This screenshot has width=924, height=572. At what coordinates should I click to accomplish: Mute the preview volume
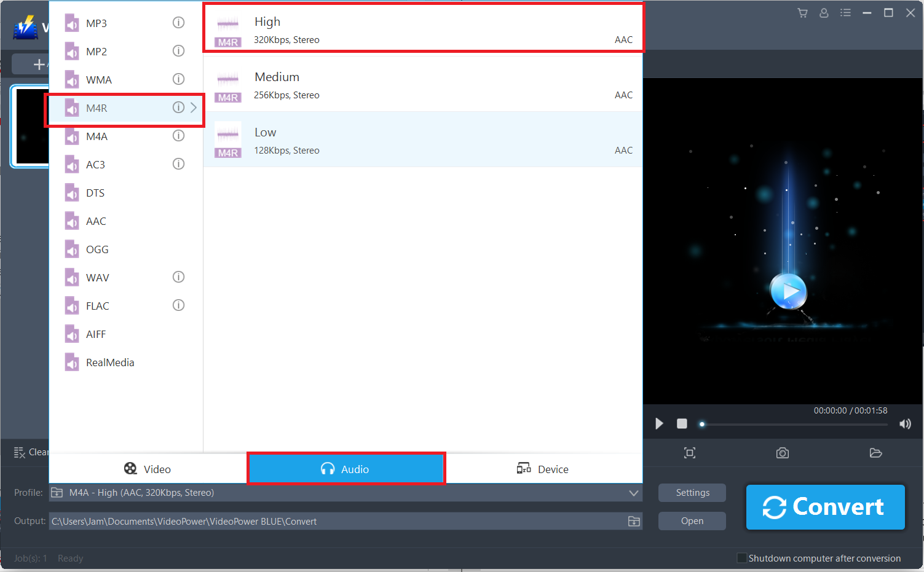coord(904,424)
